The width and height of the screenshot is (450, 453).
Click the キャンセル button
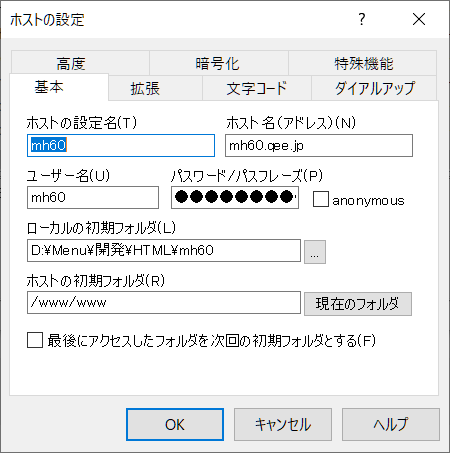pyautogui.click(x=283, y=424)
